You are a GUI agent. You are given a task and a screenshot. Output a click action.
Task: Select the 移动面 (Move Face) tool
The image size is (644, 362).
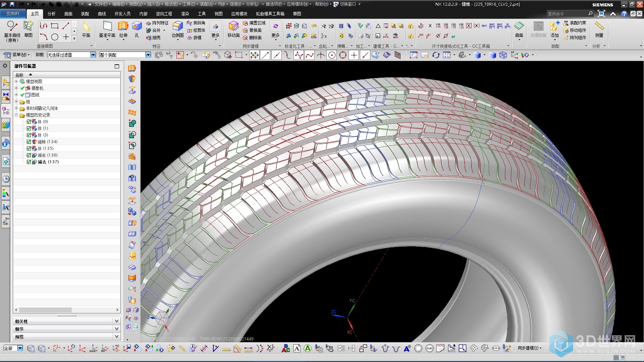[x=233, y=29]
